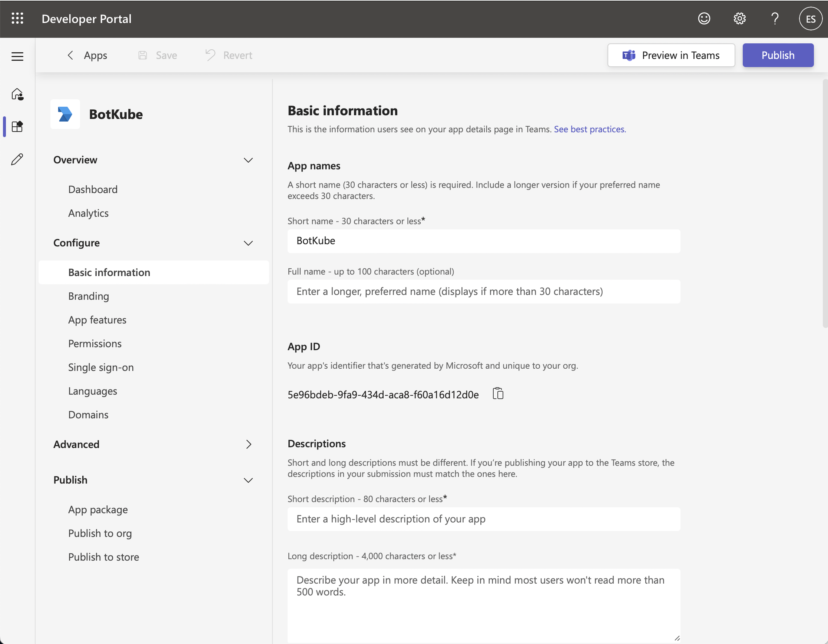828x644 pixels.
Task: Click the Short description input field
Action: 484,519
